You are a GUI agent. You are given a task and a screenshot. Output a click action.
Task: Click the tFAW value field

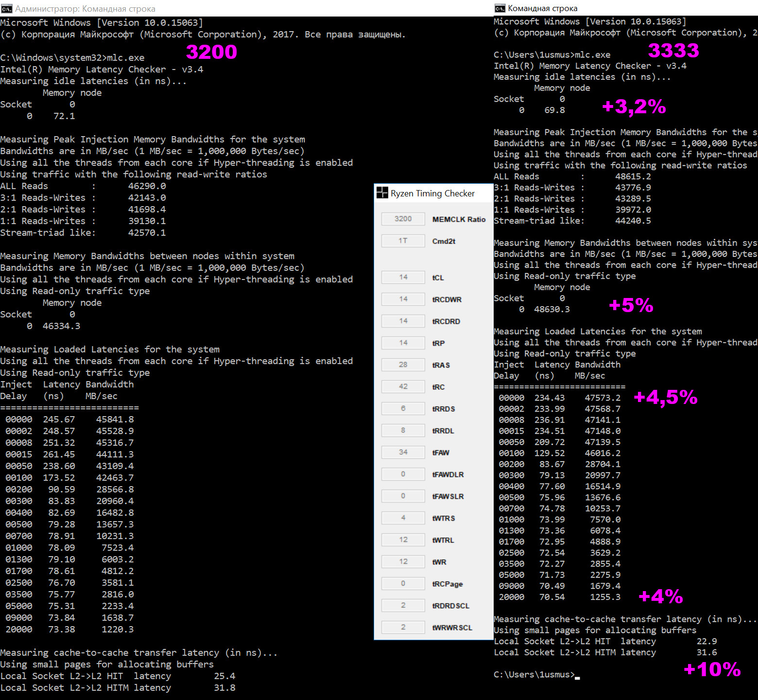403,452
